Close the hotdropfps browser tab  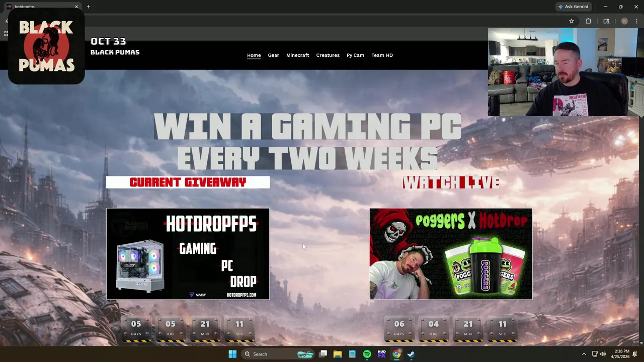point(76,7)
